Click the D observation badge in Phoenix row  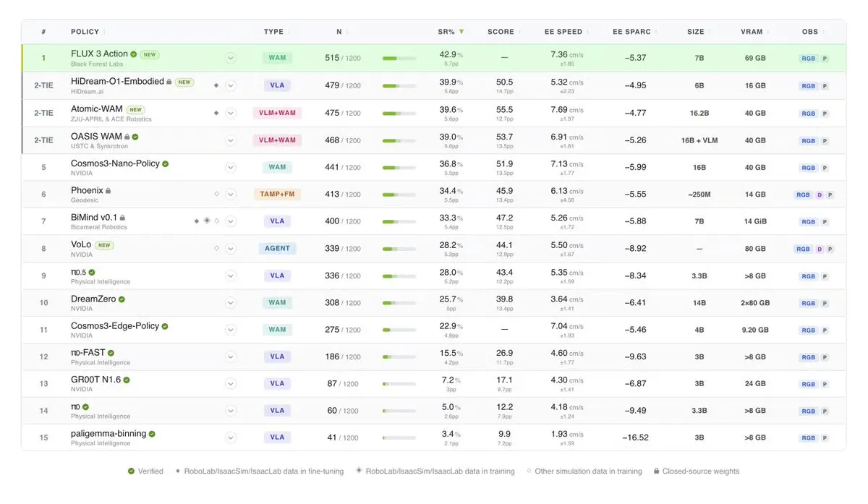[820, 195]
